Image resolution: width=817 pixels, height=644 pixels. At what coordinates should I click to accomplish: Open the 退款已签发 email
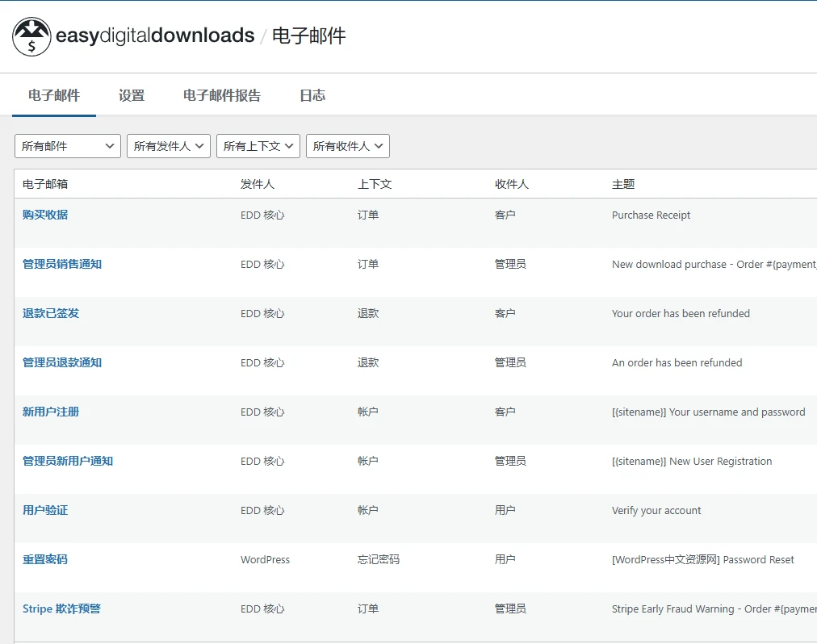[x=50, y=313]
